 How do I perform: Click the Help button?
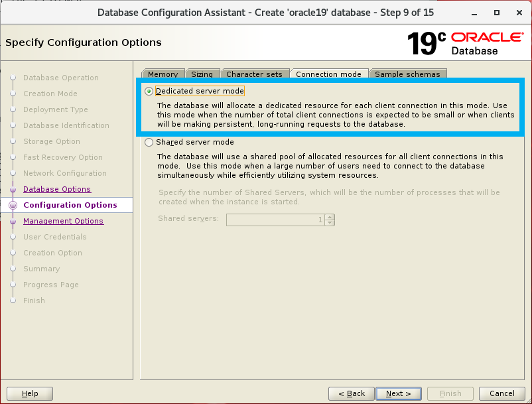coord(30,393)
